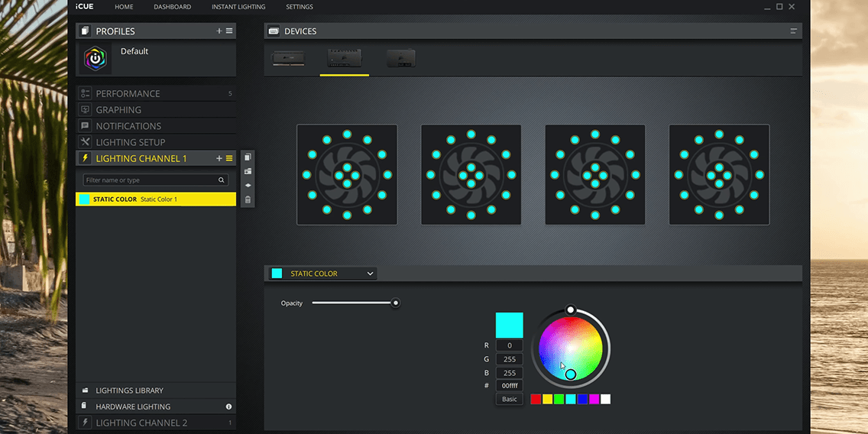Open the HOME menu
Screen dimensions: 868x434
coord(124,7)
